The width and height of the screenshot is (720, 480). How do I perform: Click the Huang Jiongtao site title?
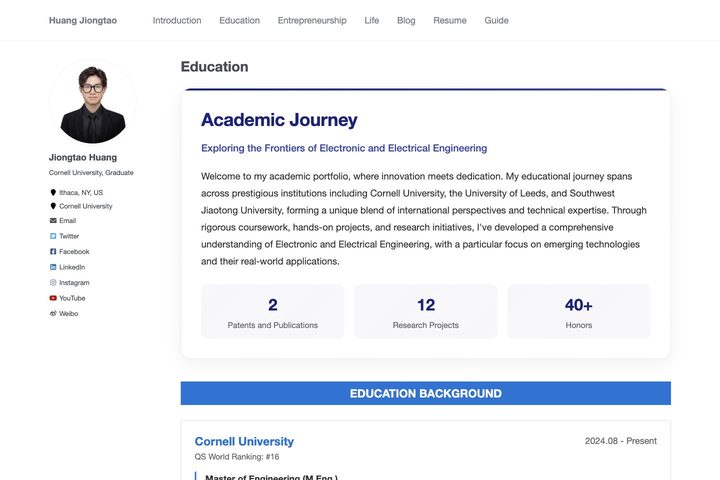point(83,21)
